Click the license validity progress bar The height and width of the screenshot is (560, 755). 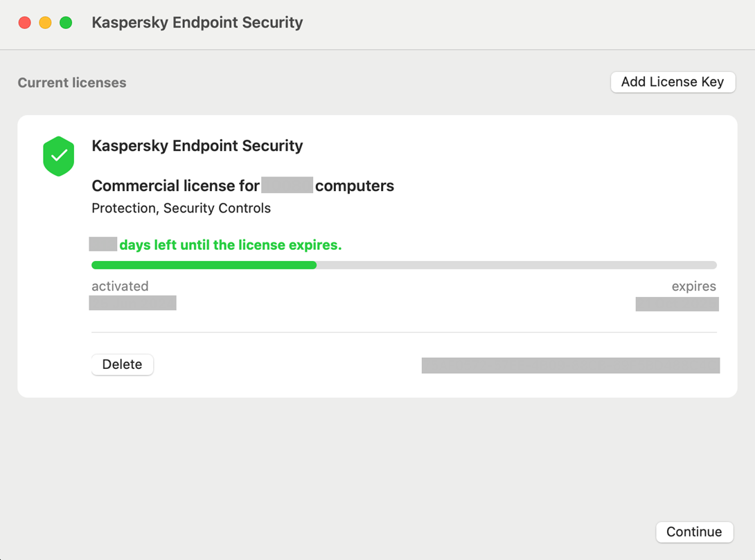[404, 265]
